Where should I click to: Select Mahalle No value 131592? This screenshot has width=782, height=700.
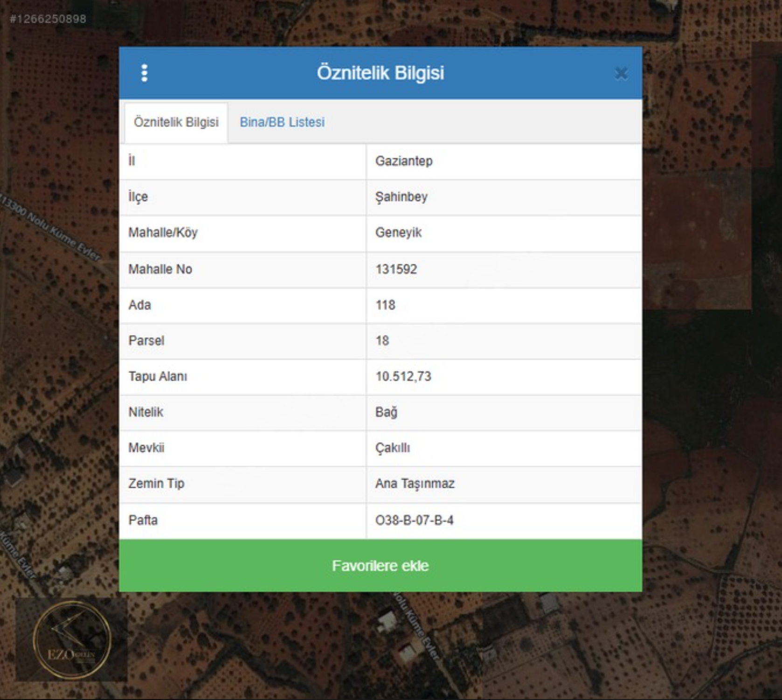point(396,269)
